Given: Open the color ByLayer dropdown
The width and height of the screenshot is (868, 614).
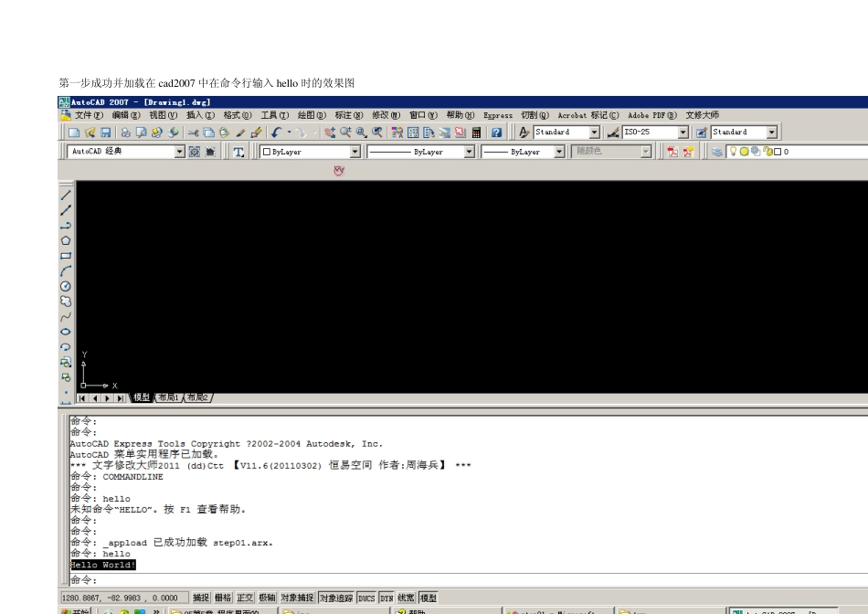Looking at the screenshot, I should tap(355, 152).
